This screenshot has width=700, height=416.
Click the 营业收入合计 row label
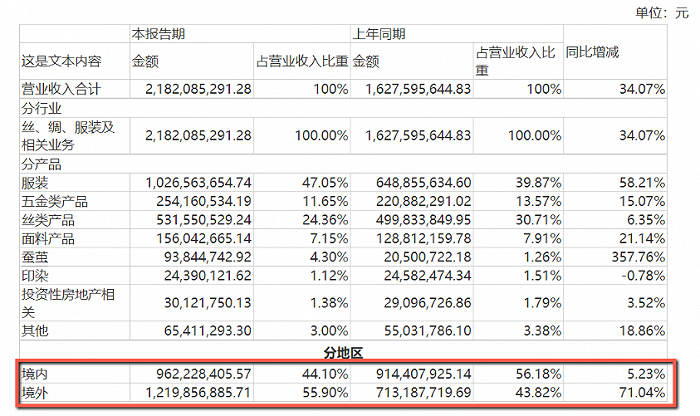tap(62, 89)
